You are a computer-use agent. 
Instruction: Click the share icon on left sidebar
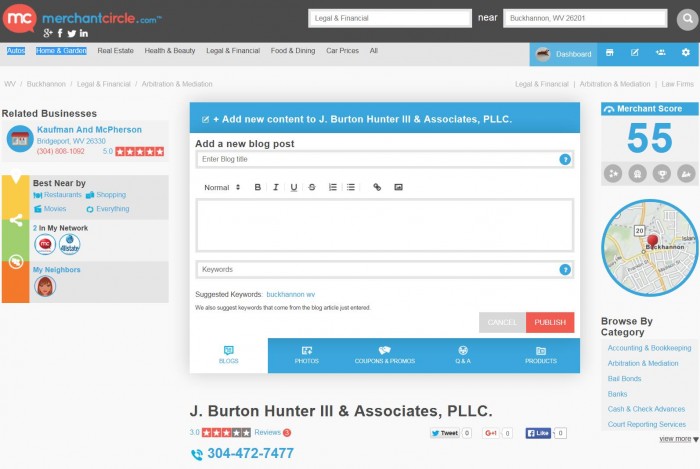coord(16,220)
